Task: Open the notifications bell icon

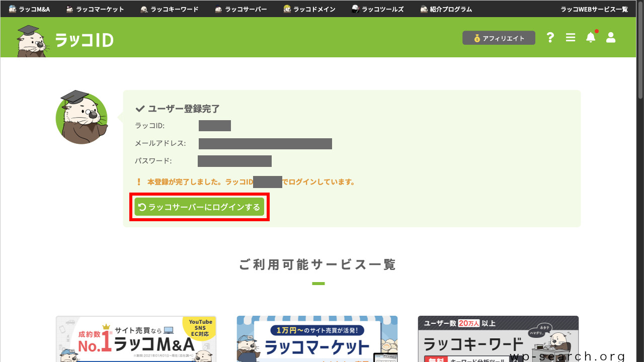Action: 591,38
